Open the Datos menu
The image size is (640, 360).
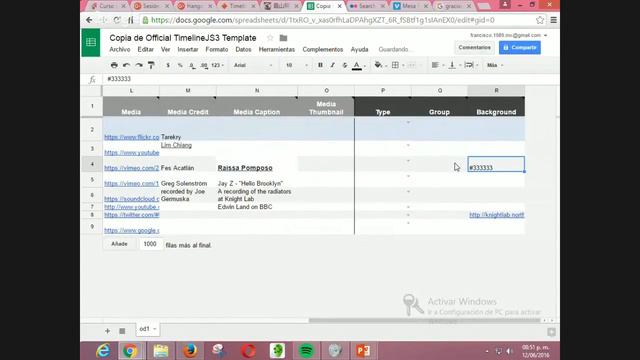coord(243,49)
